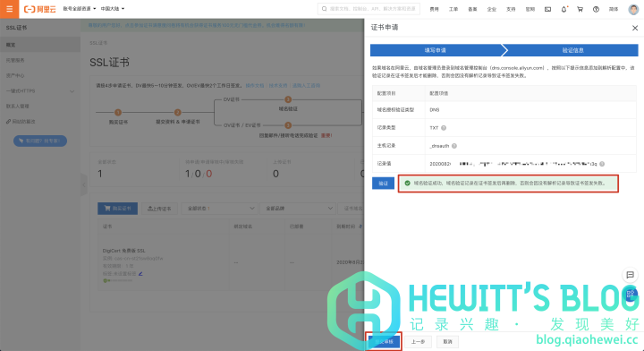Go to the 填写申请 step

click(x=436, y=50)
